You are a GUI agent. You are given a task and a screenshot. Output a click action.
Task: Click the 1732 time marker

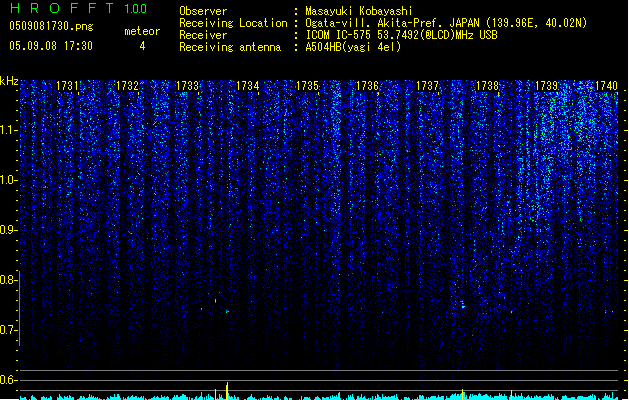127,86
